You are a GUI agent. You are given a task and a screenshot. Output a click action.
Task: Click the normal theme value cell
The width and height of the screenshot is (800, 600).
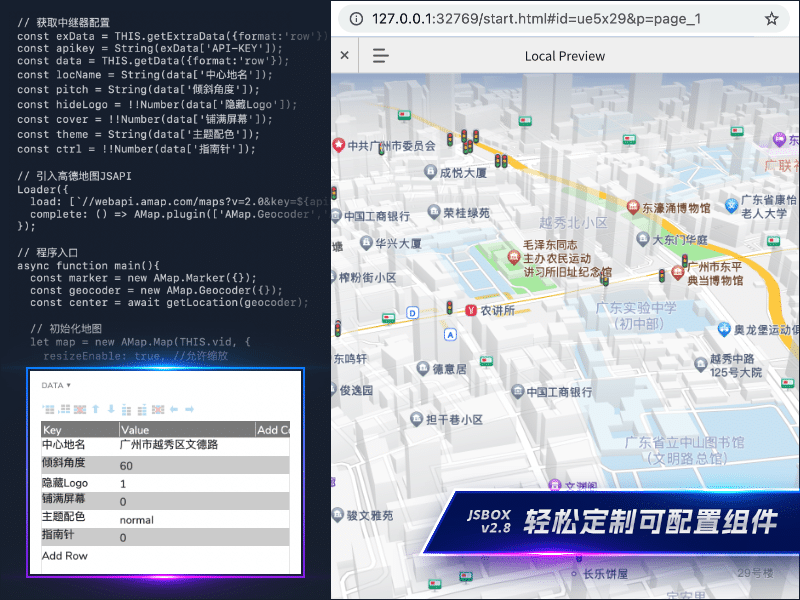(187, 519)
